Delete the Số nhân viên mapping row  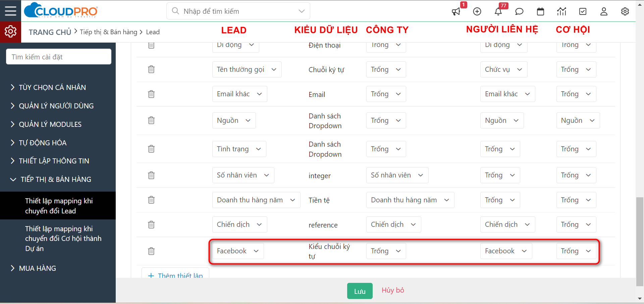pos(151,175)
